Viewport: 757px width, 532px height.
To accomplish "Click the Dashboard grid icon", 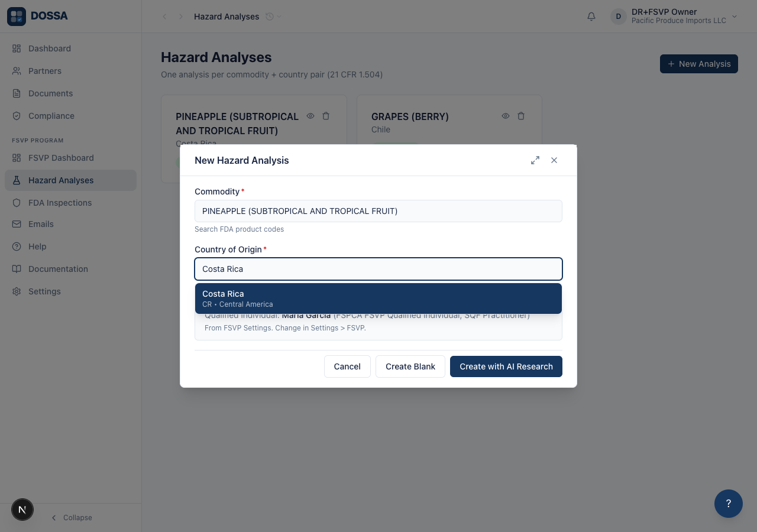I will [17, 48].
